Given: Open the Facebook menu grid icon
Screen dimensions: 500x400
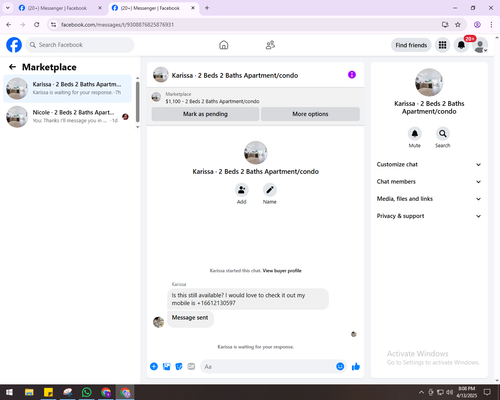Looking at the screenshot, I should pos(442,45).
